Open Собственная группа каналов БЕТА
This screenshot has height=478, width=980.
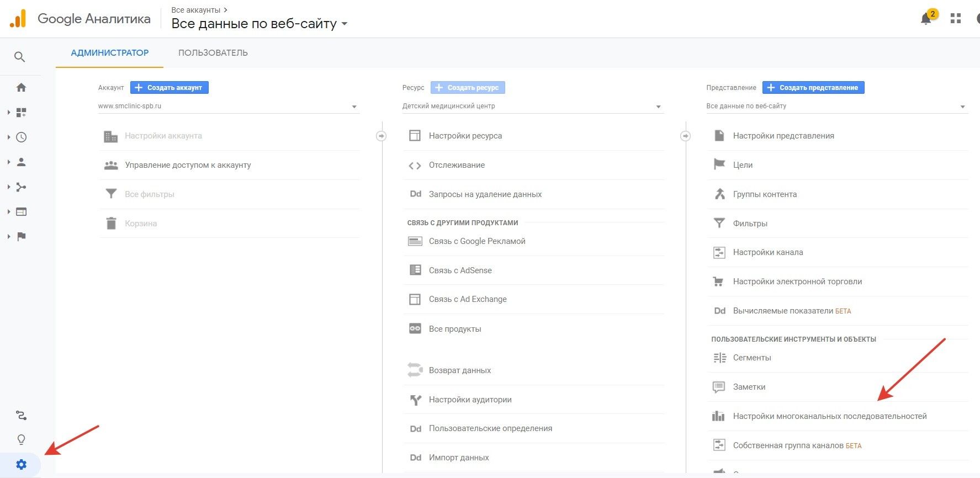click(x=797, y=445)
